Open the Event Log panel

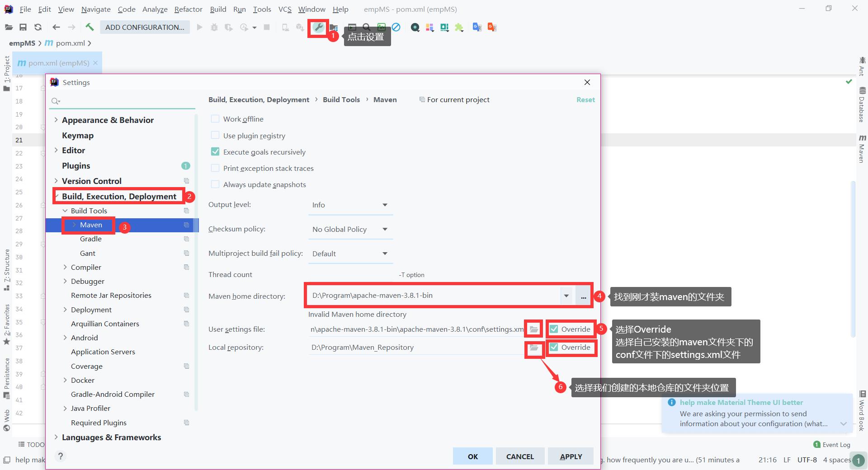click(832, 445)
